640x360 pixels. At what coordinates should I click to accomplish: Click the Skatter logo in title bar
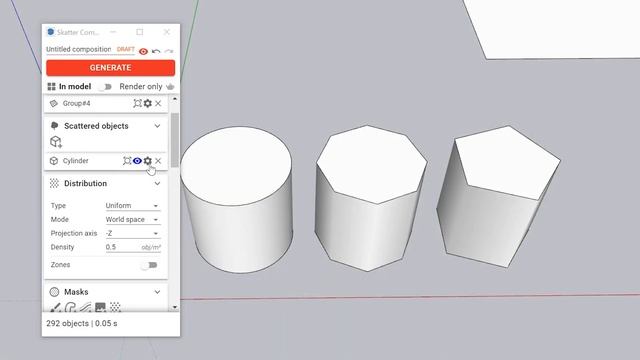click(51, 32)
